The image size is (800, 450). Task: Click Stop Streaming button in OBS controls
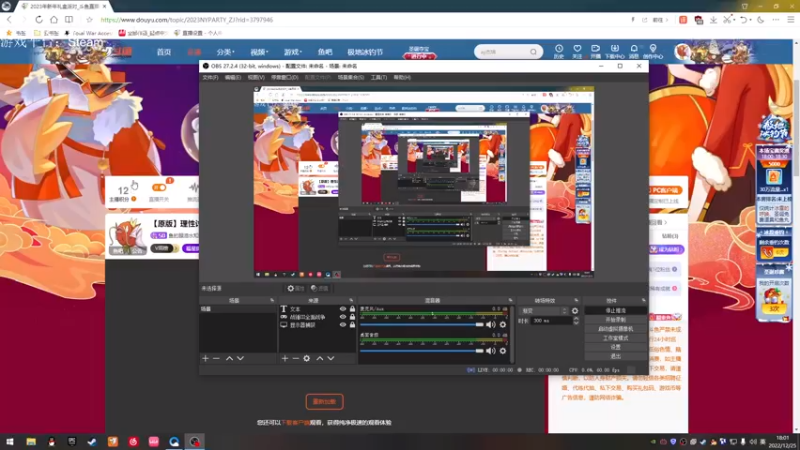tap(615, 311)
